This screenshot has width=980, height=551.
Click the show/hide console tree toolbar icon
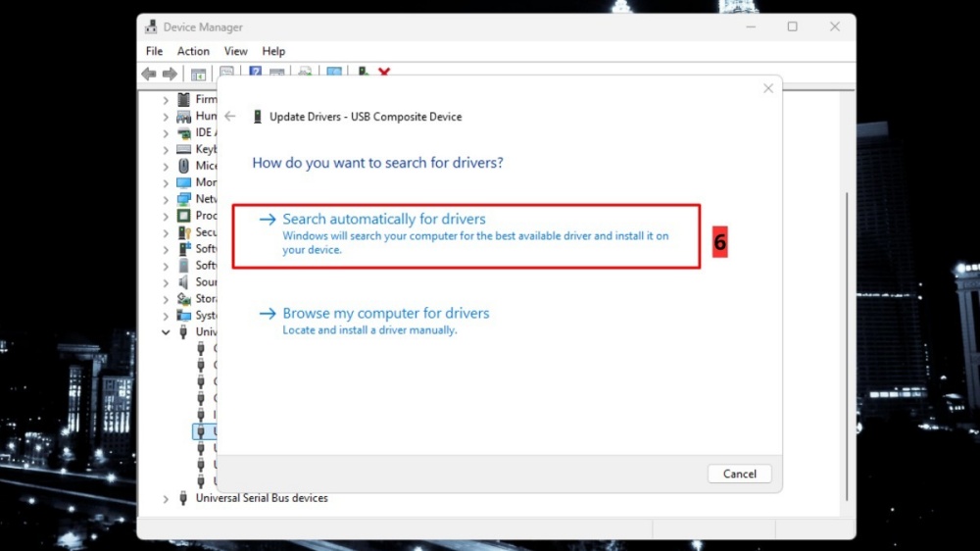[x=199, y=74]
